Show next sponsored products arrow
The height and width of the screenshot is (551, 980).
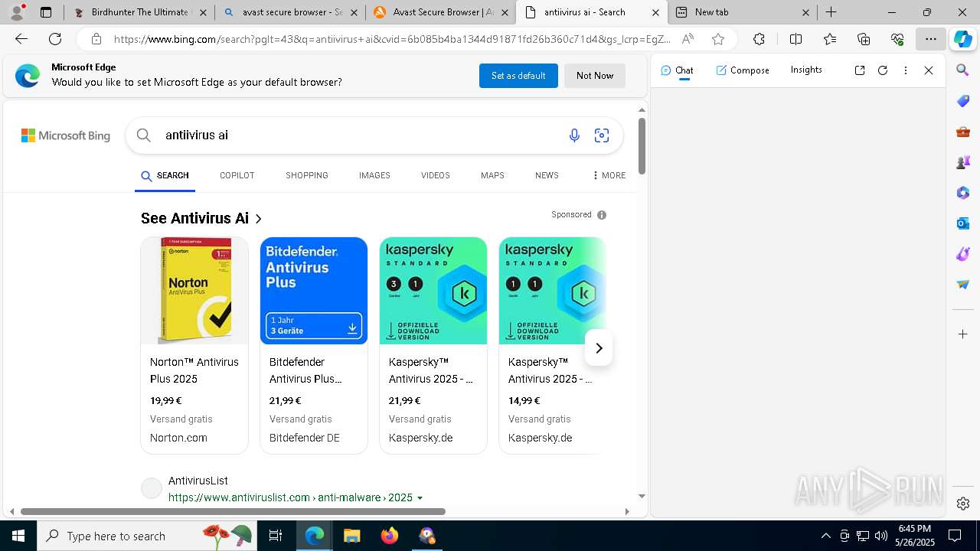point(599,348)
